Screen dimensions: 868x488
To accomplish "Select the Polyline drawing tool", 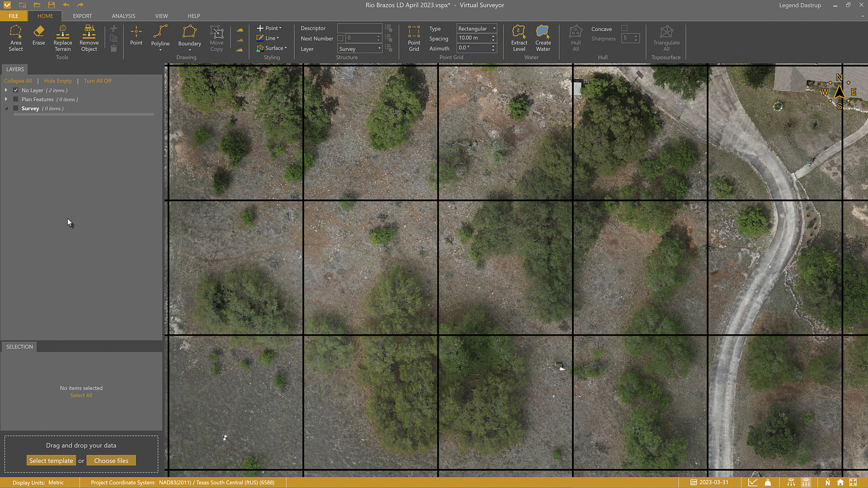I will pyautogui.click(x=160, y=36).
